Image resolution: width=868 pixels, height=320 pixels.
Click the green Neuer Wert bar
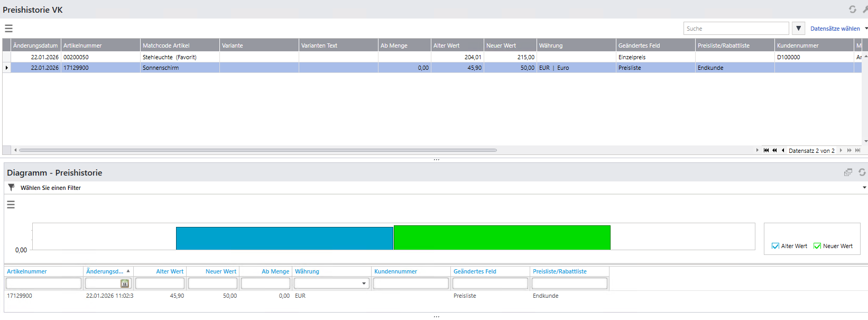coord(502,237)
